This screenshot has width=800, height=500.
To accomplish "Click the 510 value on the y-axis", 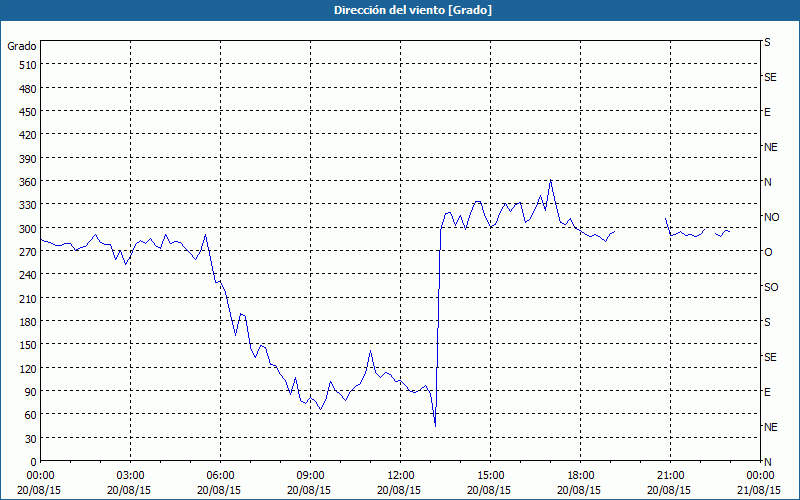I will (x=28, y=65).
